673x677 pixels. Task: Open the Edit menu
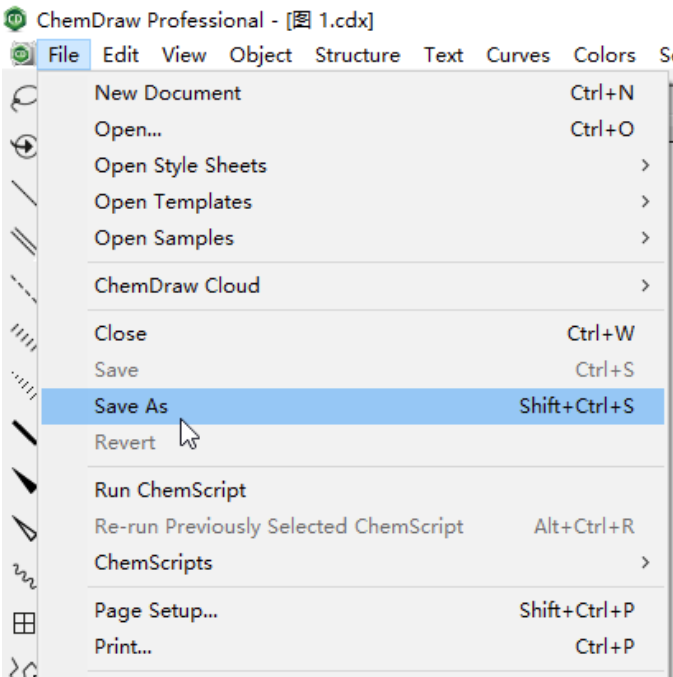pyautogui.click(x=120, y=55)
